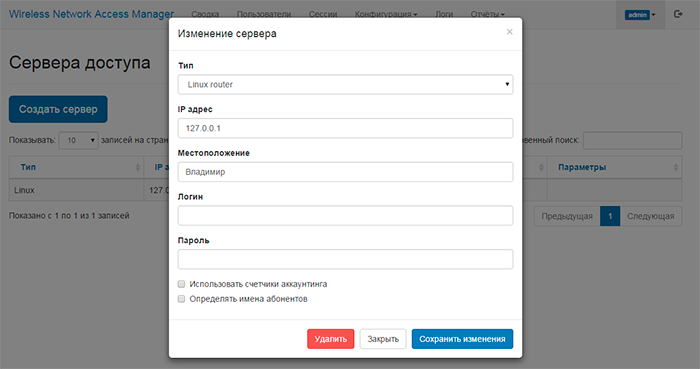Screen dimensions: 700x369
Task: Click the IP адрес input field
Action: pos(345,128)
